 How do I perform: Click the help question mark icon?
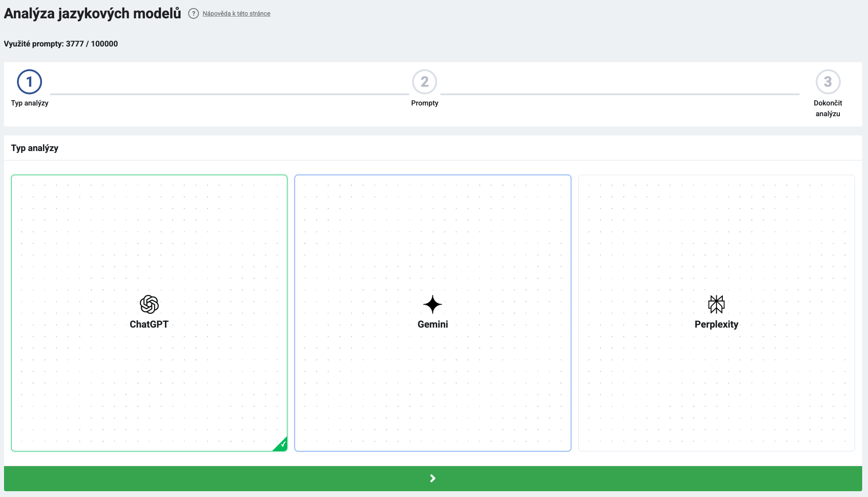(193, 13)
